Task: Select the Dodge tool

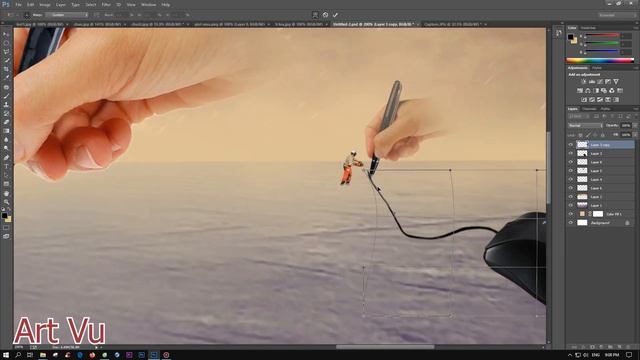Action: [x=6, y=148]
